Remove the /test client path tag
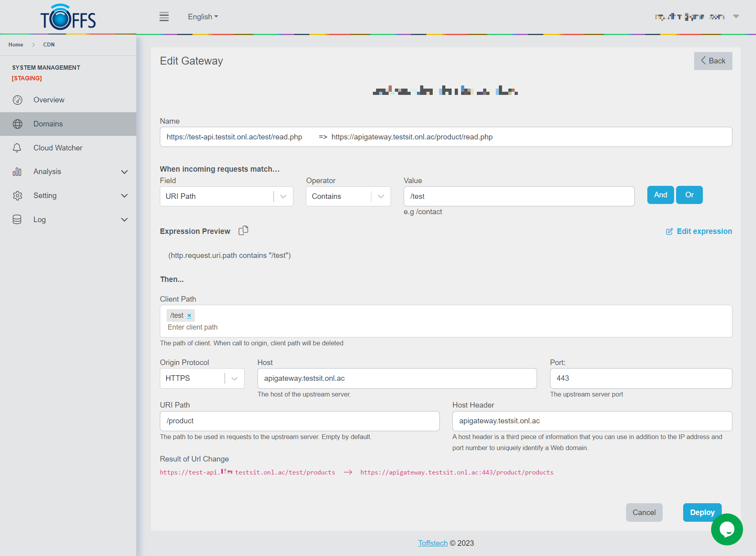The width and height of the screenshot is (756, 556). (x=189, y=315)
